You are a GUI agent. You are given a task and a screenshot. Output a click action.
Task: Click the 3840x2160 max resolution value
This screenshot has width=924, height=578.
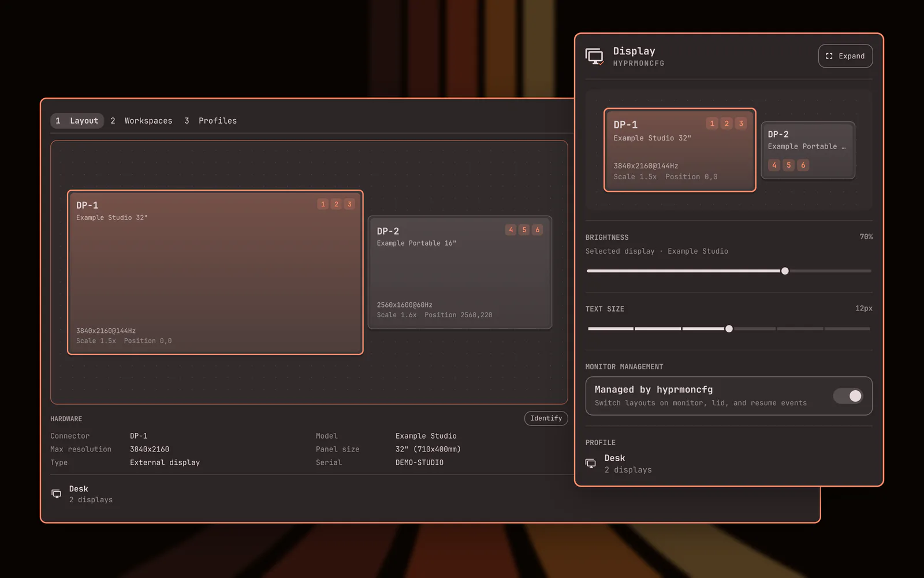(x=150, y=449)
